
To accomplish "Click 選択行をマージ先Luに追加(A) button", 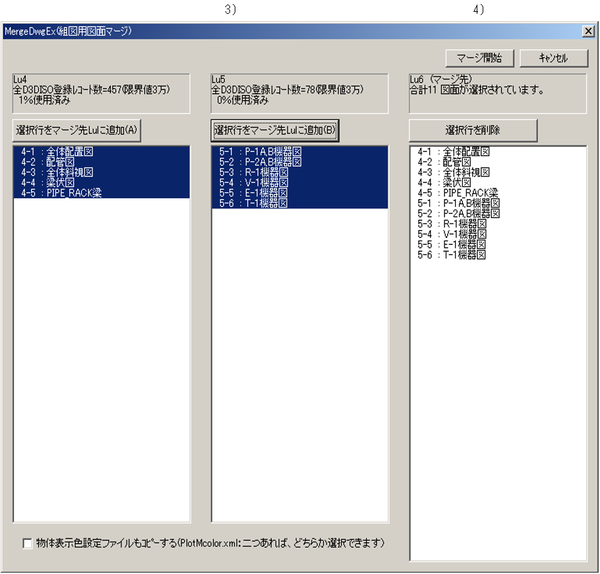I will [x=77, y=130].
